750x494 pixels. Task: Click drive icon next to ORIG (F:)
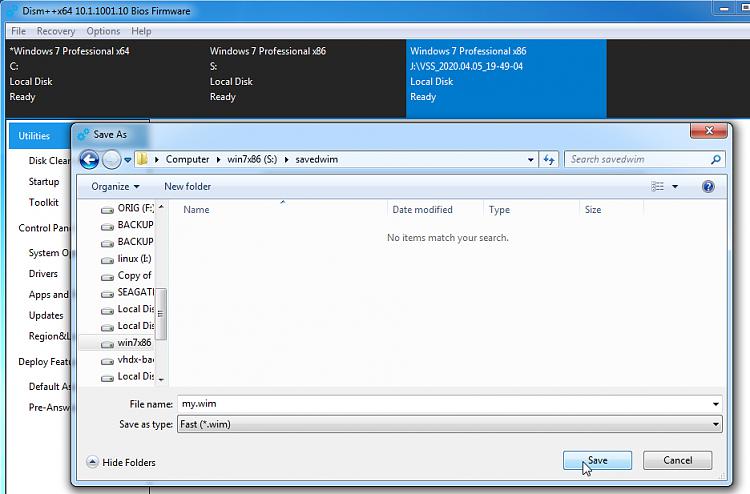pos(107,209)
